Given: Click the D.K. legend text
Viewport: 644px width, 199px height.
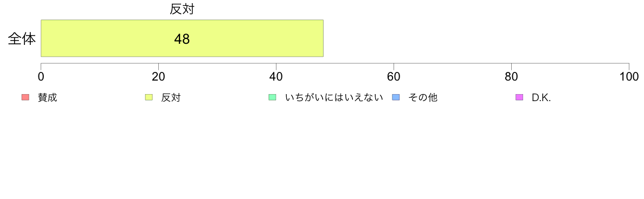Looking at the screenshot, I should pyautogui.click(x=541, y=98).
